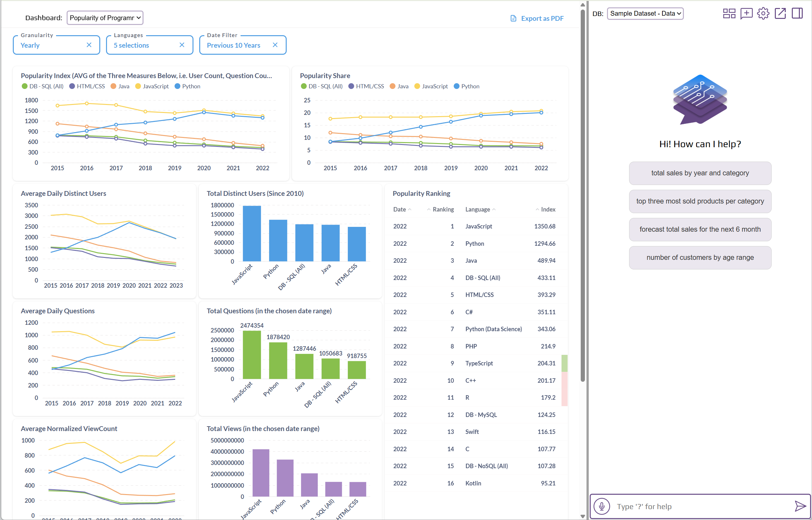Clear the Languages filter with its X
812x520 pixels.
pos(182,44)
